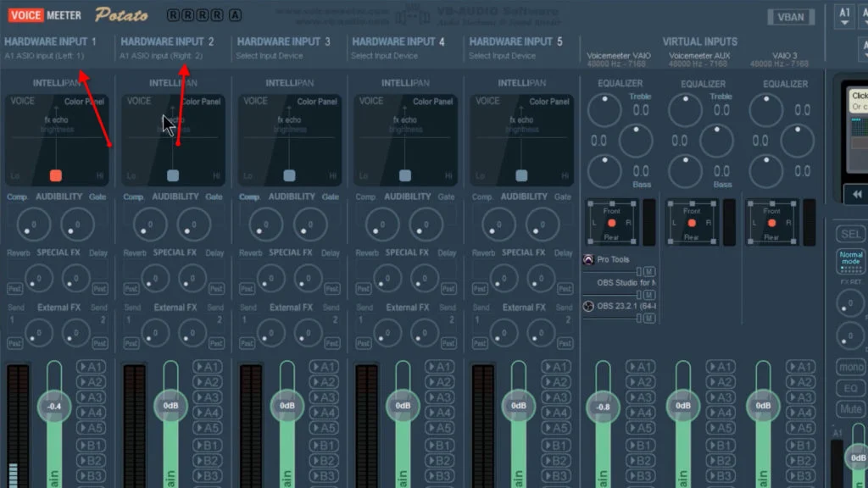Click the Reverb knob on Hardware Input 1
This screenshot has height=488, width=868.
click(x=37, y=278)
